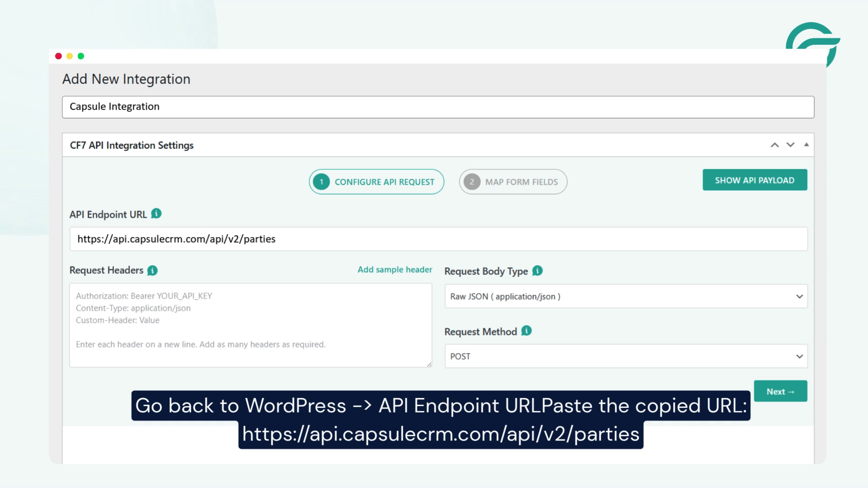Click the Add New Integration heading
Image resolution: width=868 pixels, height=488 pixels.
[126, 79]
